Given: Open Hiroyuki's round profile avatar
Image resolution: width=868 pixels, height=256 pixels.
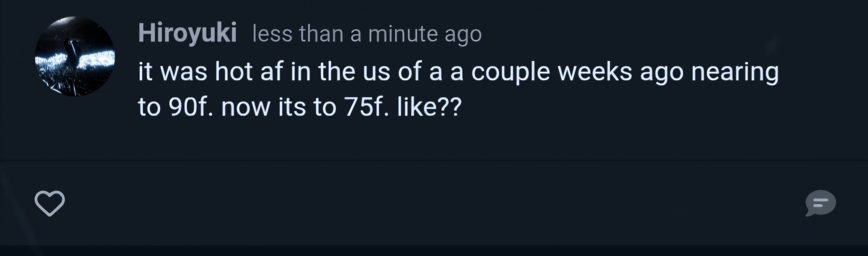Looking at the screenshot, I should click(75, 56).
